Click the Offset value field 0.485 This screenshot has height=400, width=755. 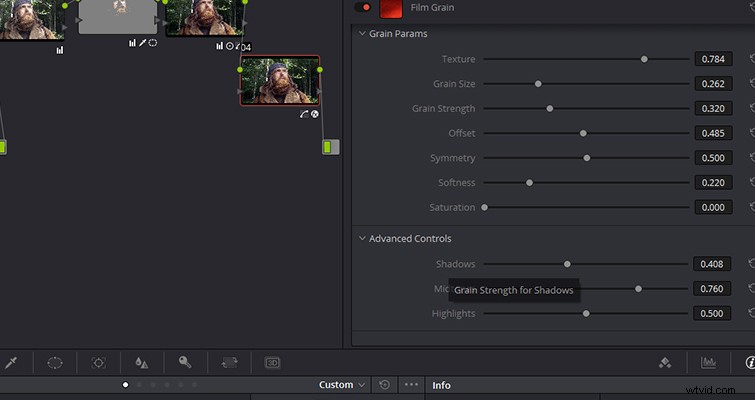(x=713, y=133)
